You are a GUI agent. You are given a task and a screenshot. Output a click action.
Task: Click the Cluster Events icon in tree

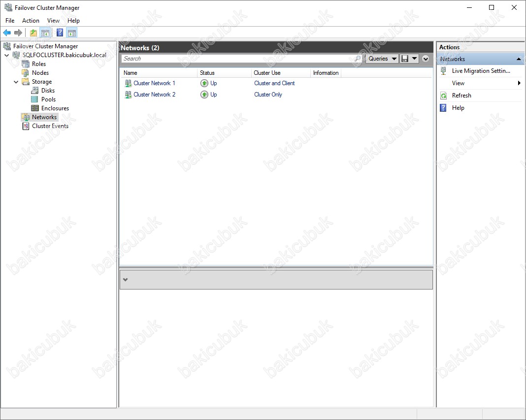(x=26, y=126)
